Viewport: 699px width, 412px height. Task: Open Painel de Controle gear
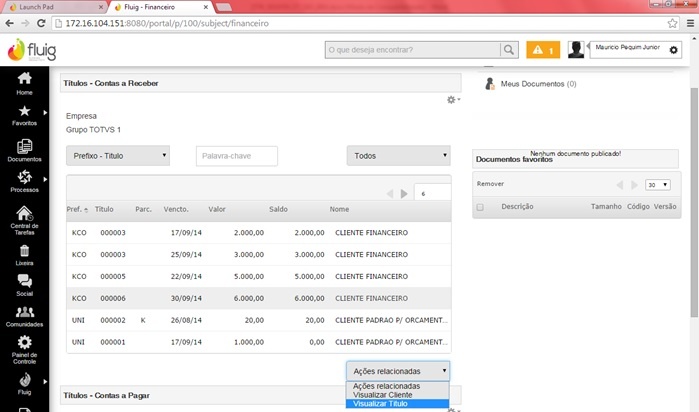click(24, 342)
